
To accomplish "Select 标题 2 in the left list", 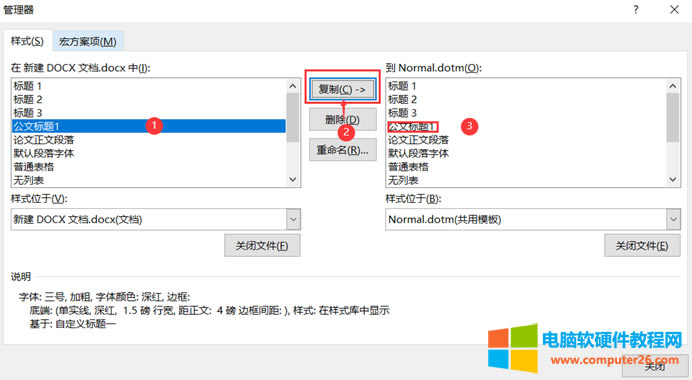I will (149, 99).
